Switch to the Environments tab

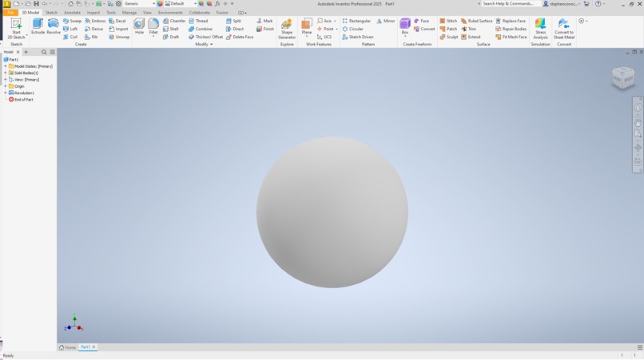[170, 13]
